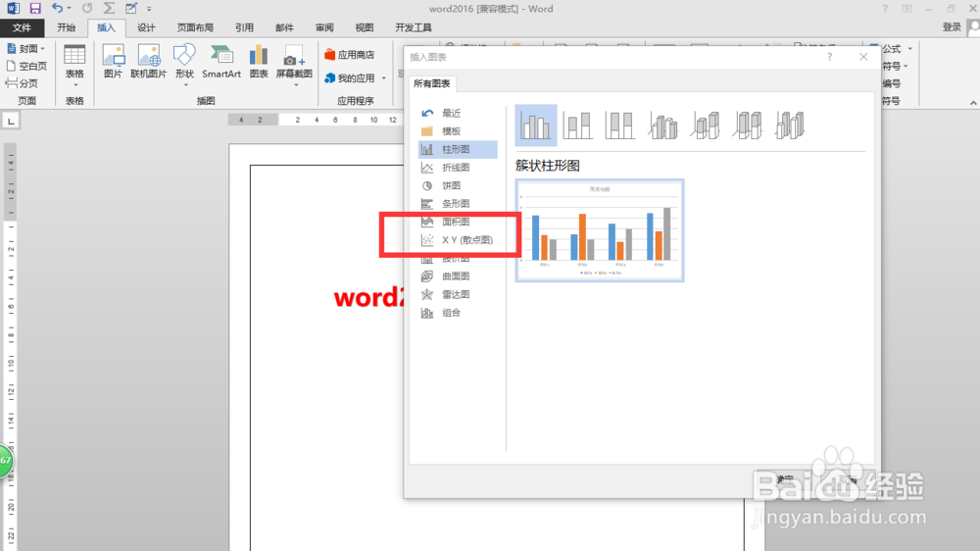Viewport: 980px width, 551px height.
Task: Expand the Symbol (符号) dropdown arrow
Action: point(905,67)
